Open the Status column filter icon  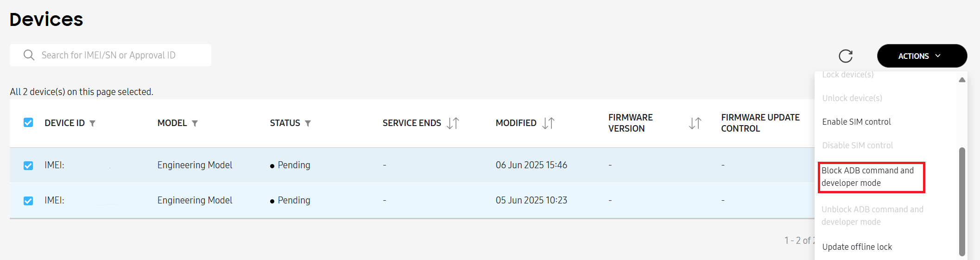(308, 123)
